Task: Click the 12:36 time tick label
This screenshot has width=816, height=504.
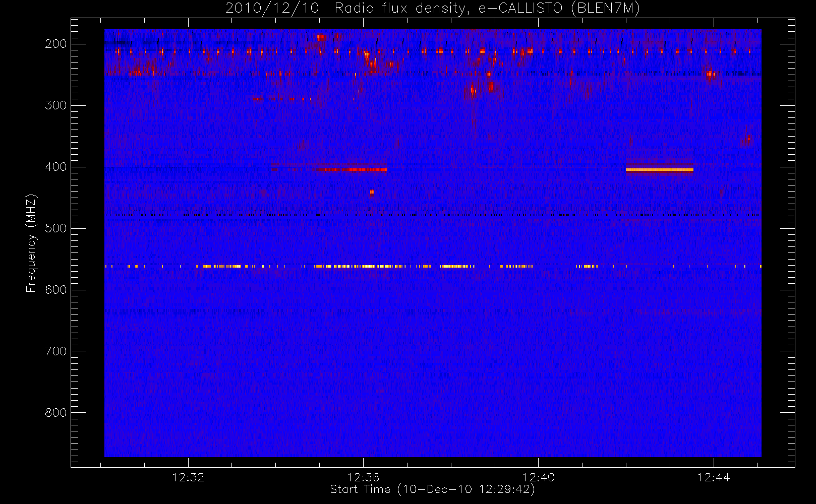Action: (x=363, y=477)
